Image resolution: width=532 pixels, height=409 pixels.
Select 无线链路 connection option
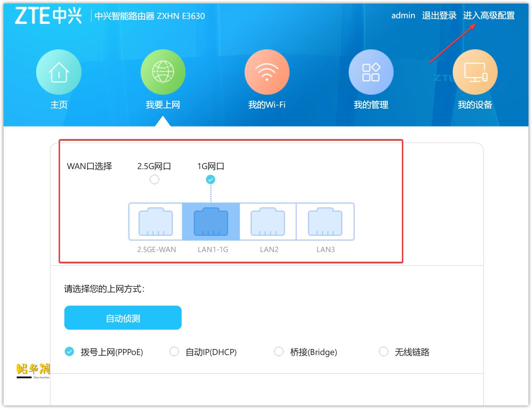tap(384, 352)
